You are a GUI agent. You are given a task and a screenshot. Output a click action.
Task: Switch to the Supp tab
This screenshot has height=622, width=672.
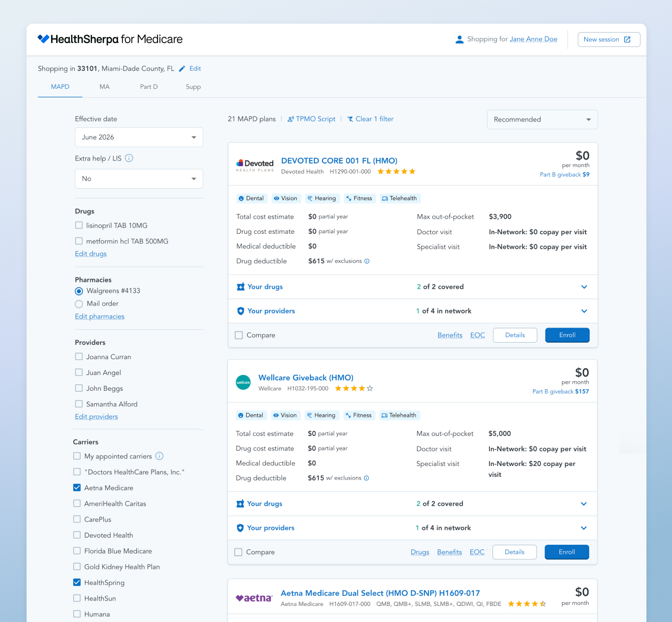pyautogui.click(x=193, y=87)
